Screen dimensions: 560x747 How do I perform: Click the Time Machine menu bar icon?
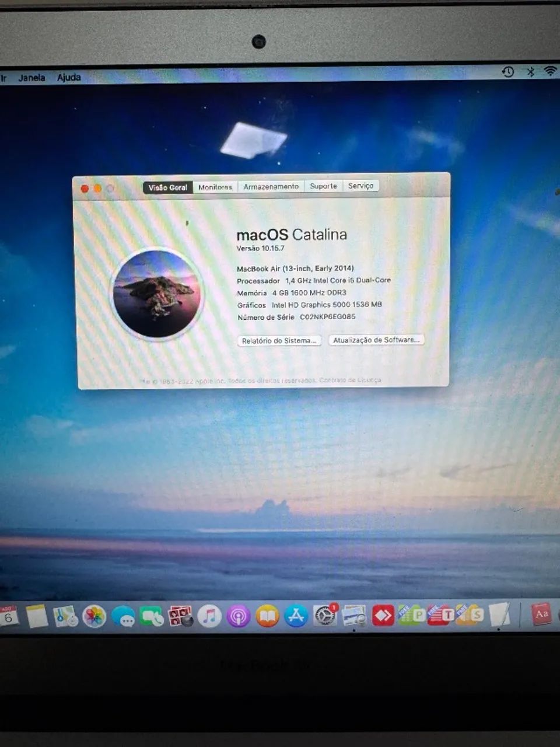pos(508,72)
